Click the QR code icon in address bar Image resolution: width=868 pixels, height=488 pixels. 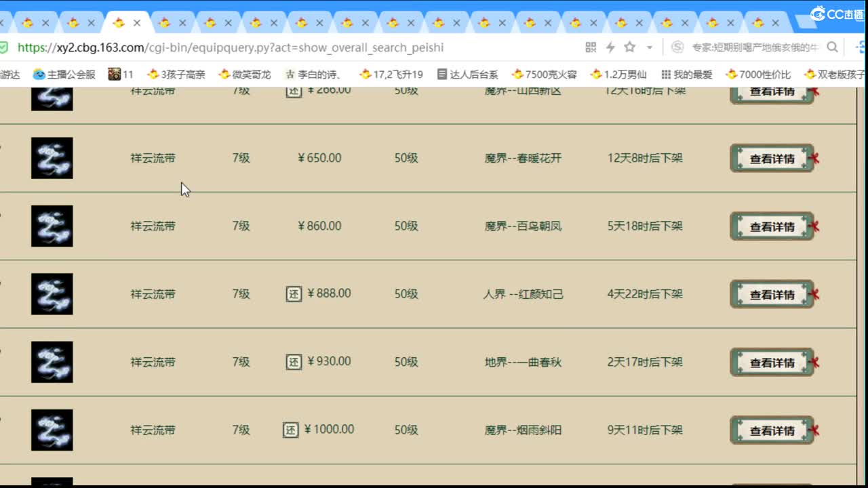[591, 47]
